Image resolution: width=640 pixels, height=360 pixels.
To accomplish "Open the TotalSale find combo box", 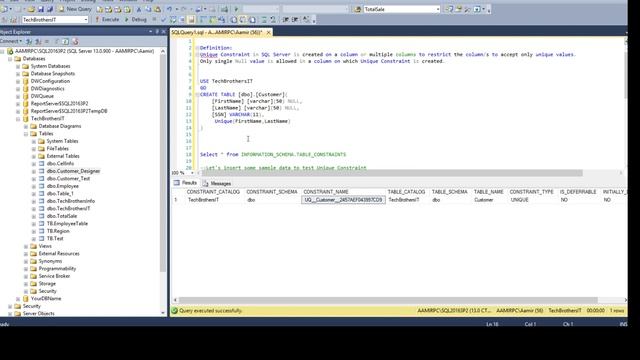I will pyautogui.click(x=402, y=9).
